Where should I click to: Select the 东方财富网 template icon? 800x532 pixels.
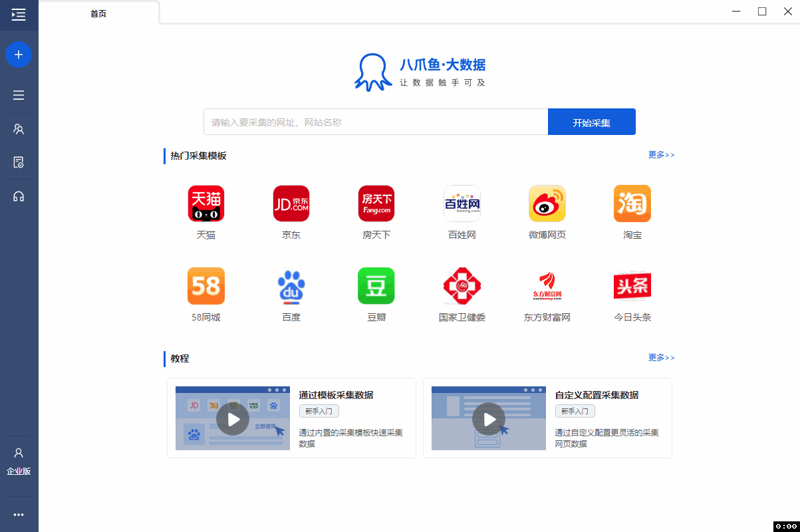(x=547, y=286)
